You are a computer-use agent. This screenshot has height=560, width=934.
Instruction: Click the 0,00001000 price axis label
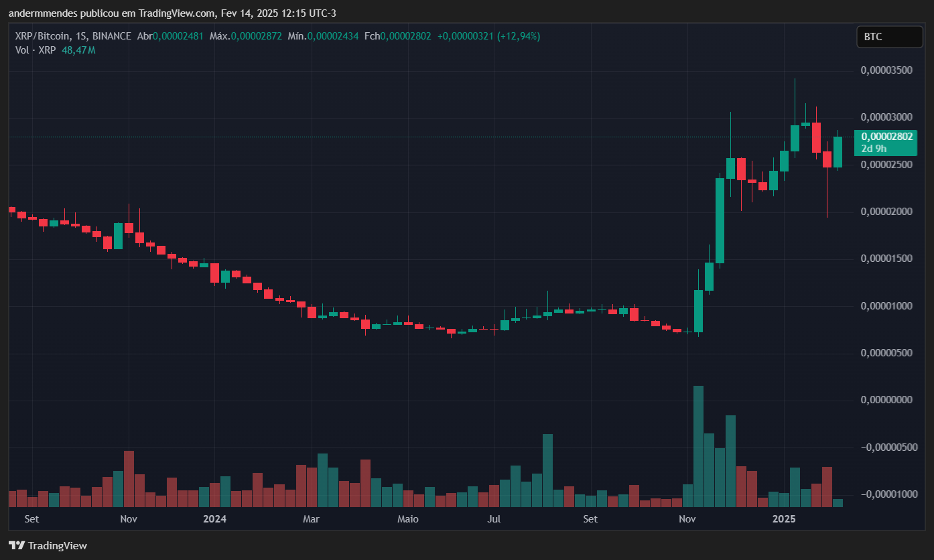887,306
